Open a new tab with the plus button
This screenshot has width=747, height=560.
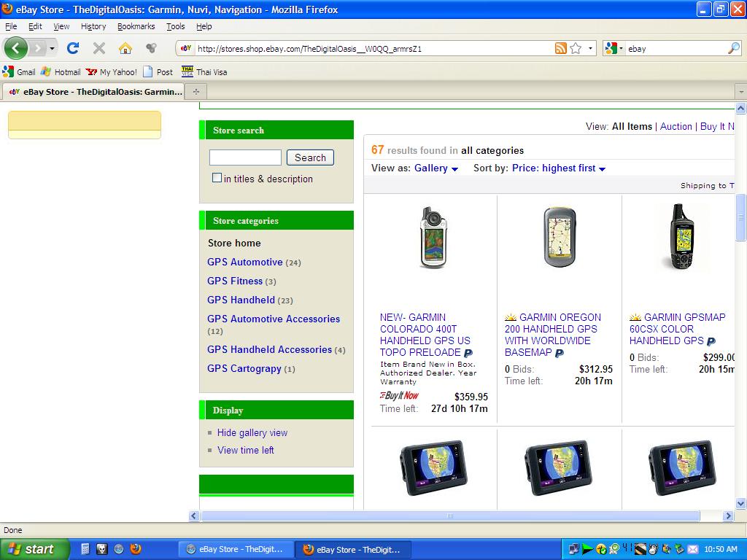[x=196, y=91]
